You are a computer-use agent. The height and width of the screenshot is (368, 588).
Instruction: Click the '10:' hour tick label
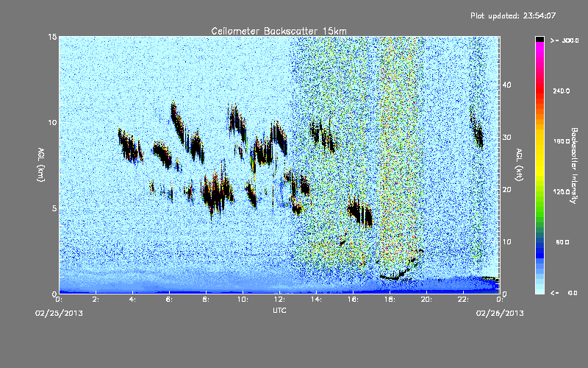point(243,300)
